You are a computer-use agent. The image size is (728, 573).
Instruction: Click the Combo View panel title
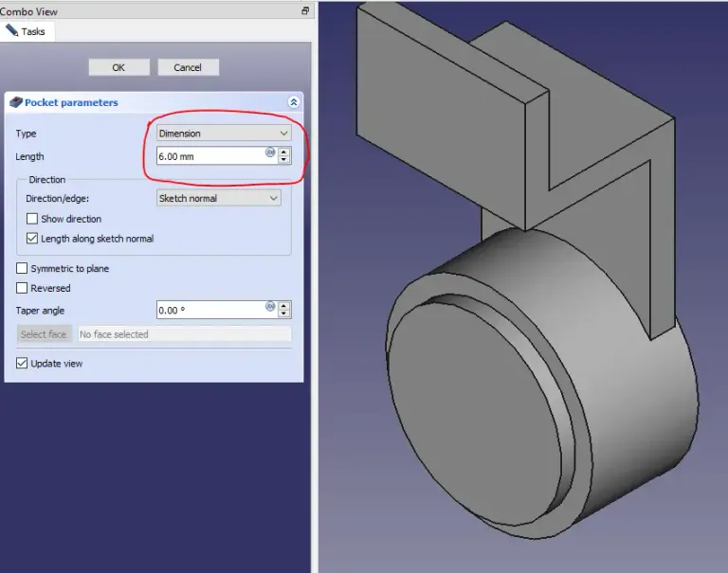pos(28,11)
